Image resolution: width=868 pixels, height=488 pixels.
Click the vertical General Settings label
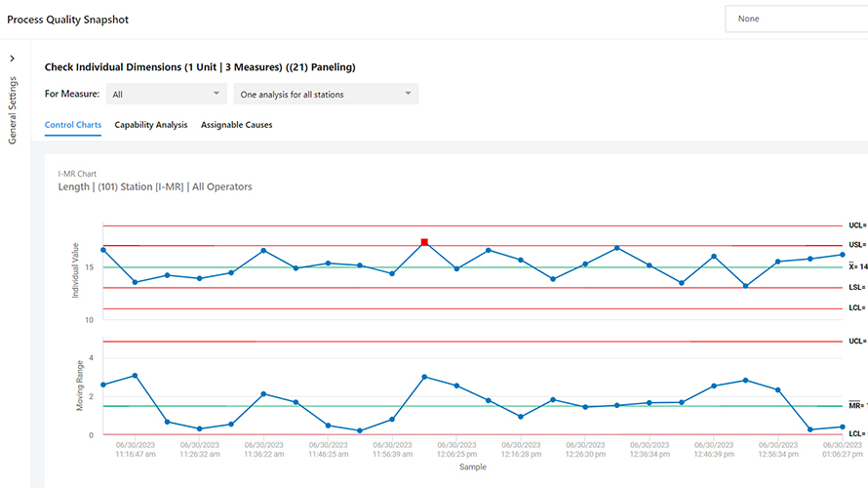pos(13,110)
